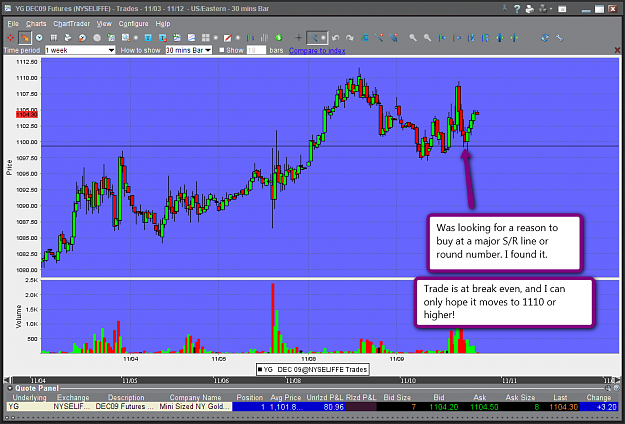Open the View menu
Screen dimensions: 625x424
(x=104, y=24)
